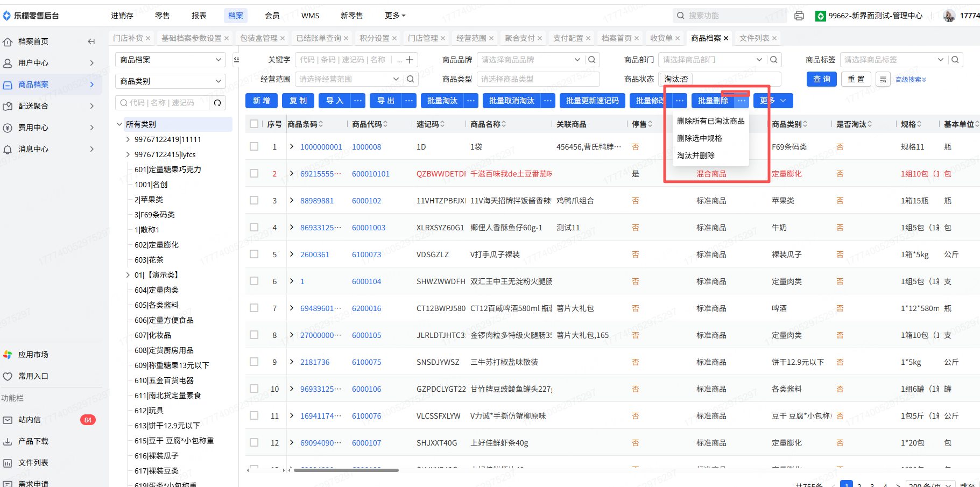The width and height of the screenshot is (980, 487).
Task: Check the checkbox for row 3
Action: 254,200
